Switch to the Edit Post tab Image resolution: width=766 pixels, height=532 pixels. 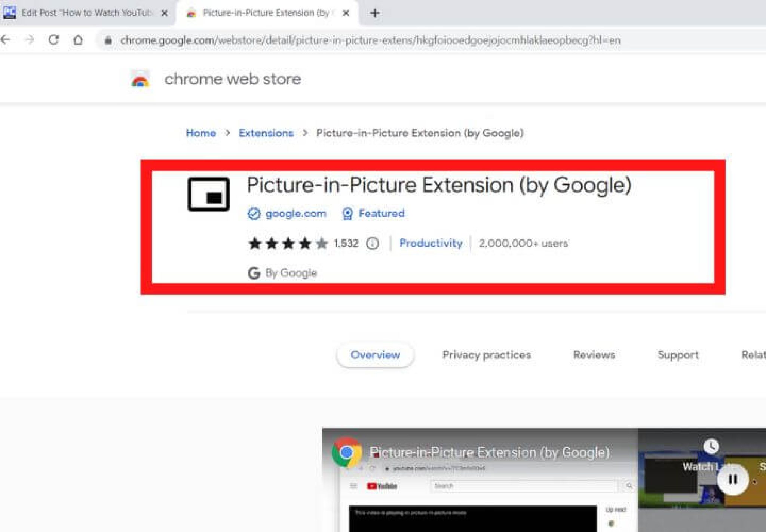(x=86, y=13)
